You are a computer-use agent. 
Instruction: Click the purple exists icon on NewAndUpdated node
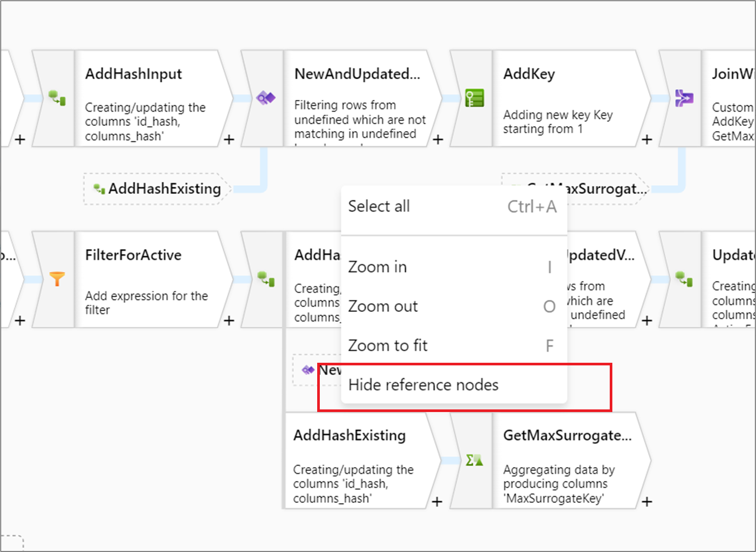tap(265, 98)
